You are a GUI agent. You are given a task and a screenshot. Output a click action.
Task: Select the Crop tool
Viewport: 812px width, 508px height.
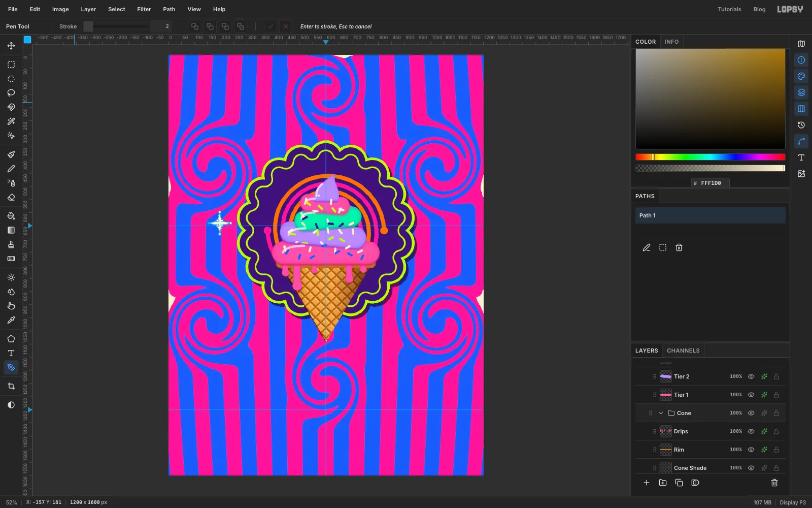coord(11,386)
